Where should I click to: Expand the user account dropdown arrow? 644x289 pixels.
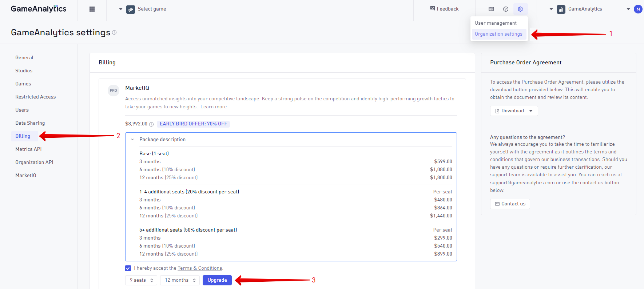tap(628, 9)
